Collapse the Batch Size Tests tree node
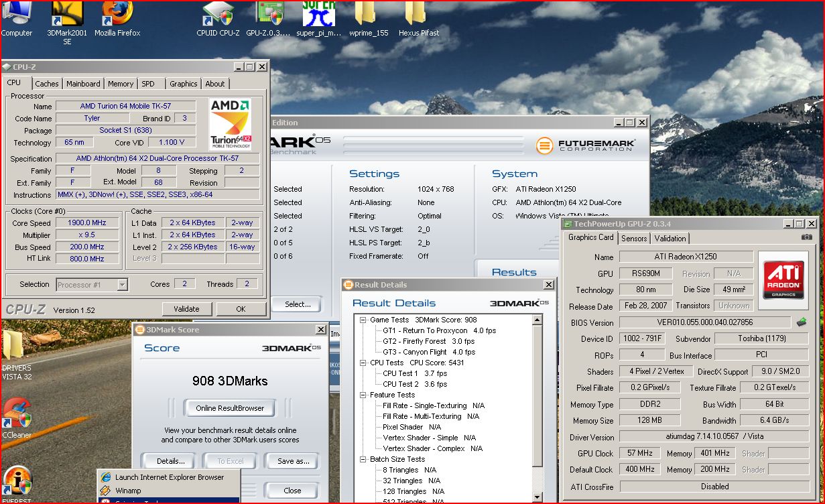The width and height of the screenshot is (825, 504). click(x=363, y=459)
